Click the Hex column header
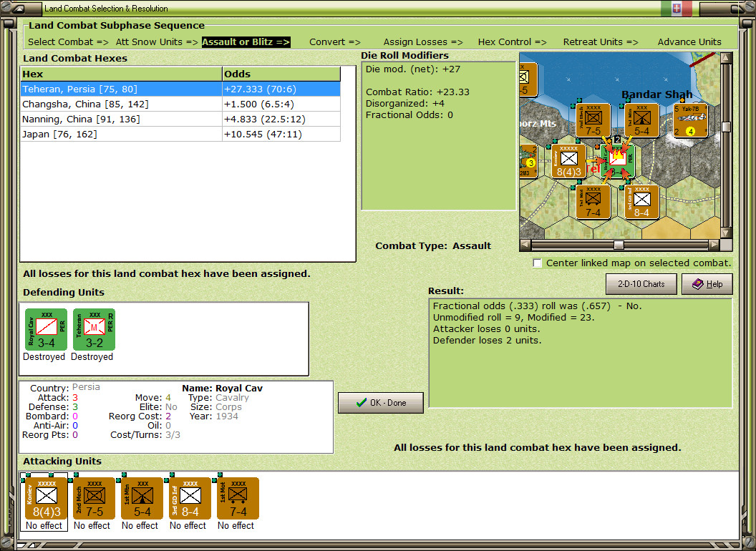Screen dimensions: 756x551 tap(121, 74)
